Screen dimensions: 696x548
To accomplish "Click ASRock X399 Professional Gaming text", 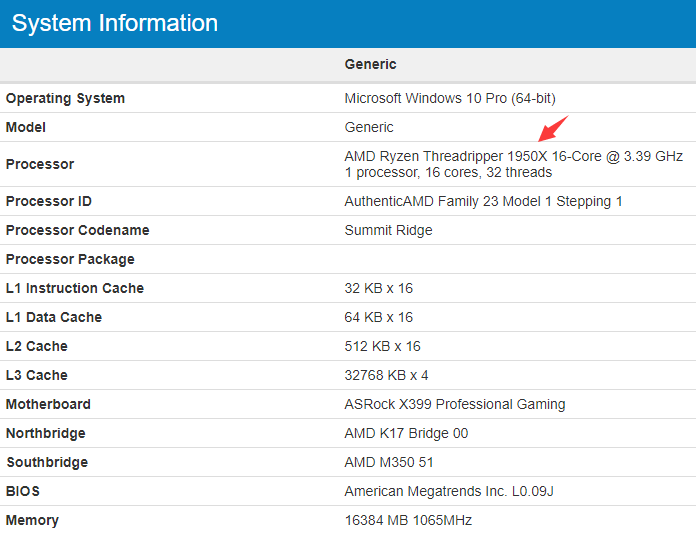I will (455, 404).
